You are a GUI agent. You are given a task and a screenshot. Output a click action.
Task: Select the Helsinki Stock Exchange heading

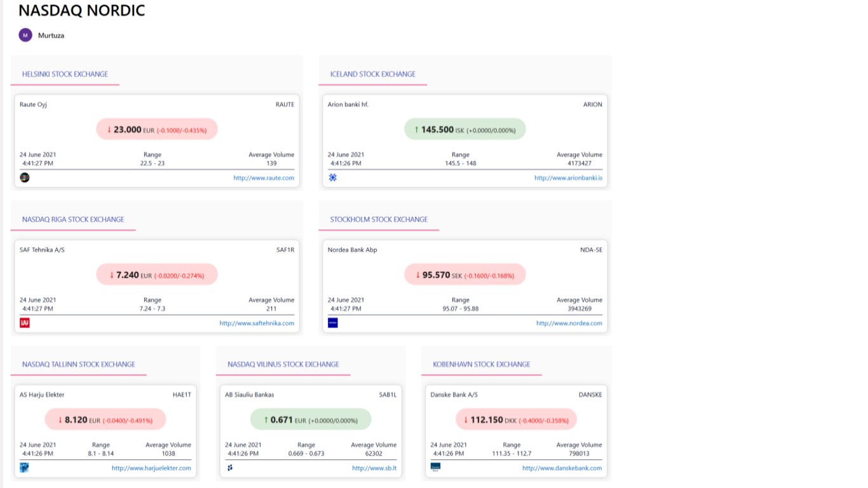[65, 74]
